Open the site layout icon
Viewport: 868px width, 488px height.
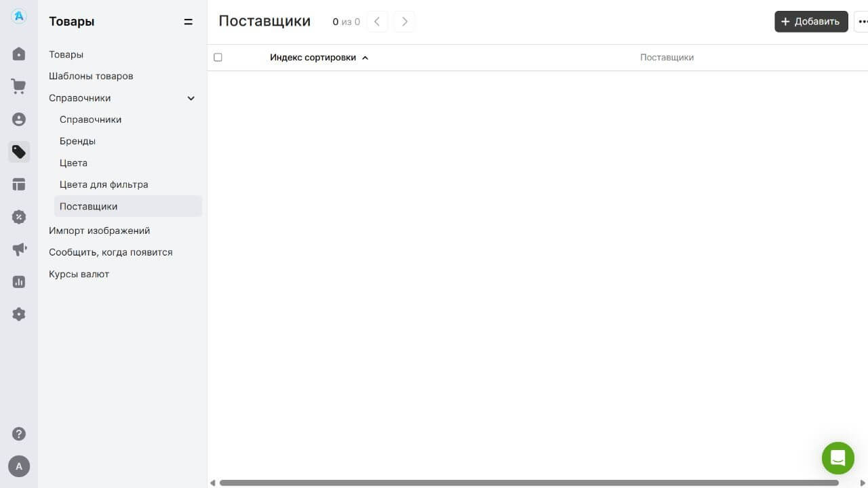tap(19, 184)
